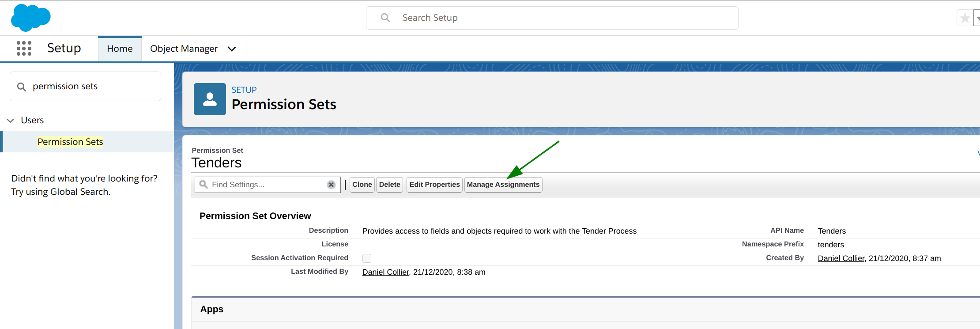This screenshot has width=980, height=329.
Task: Click the Tenders permission set title
Action: click(216, 163)
